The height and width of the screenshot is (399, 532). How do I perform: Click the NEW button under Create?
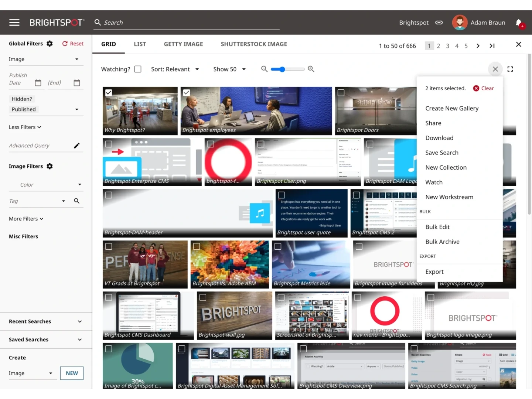click(72, 373)
